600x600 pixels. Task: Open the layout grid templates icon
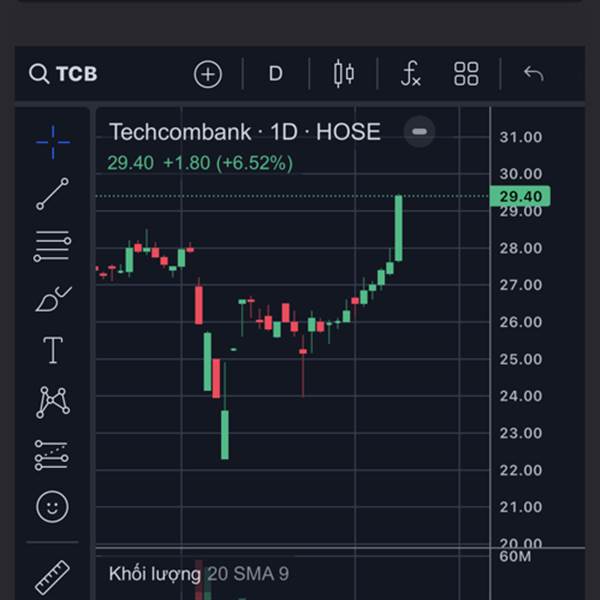coord(466,73)
